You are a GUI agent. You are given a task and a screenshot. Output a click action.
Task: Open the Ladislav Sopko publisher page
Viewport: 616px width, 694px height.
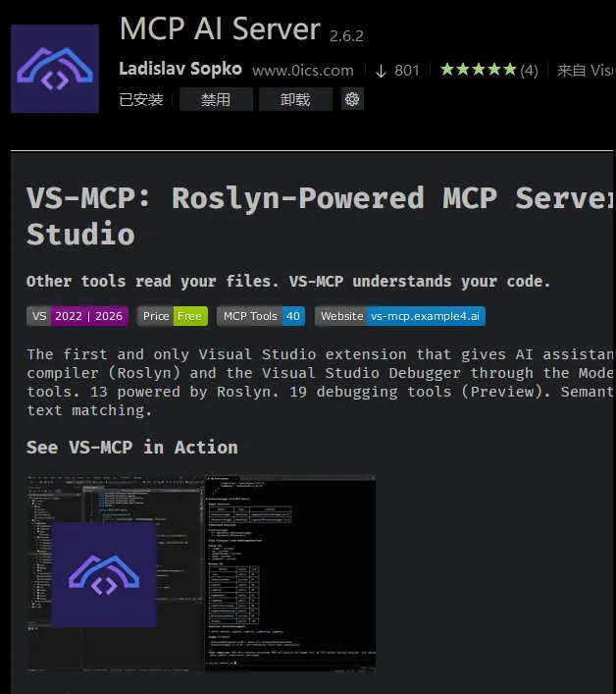(179, 70)
